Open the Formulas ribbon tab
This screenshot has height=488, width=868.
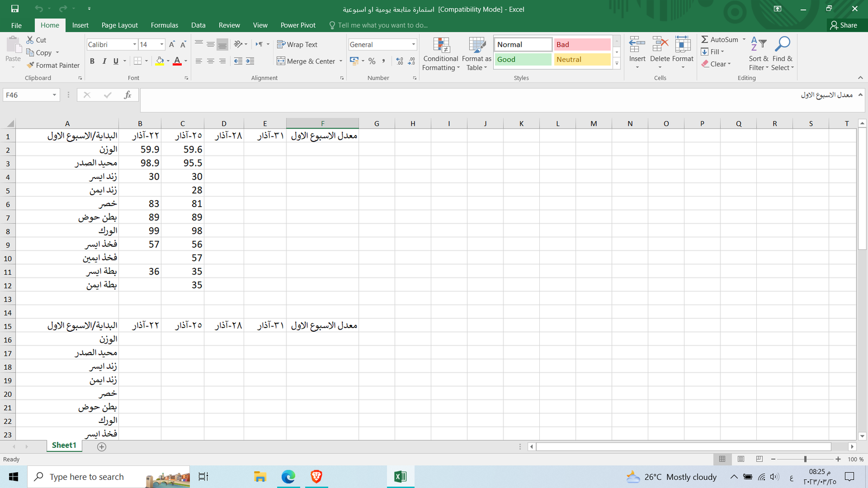pyautogui.click(x=164, y=25)
